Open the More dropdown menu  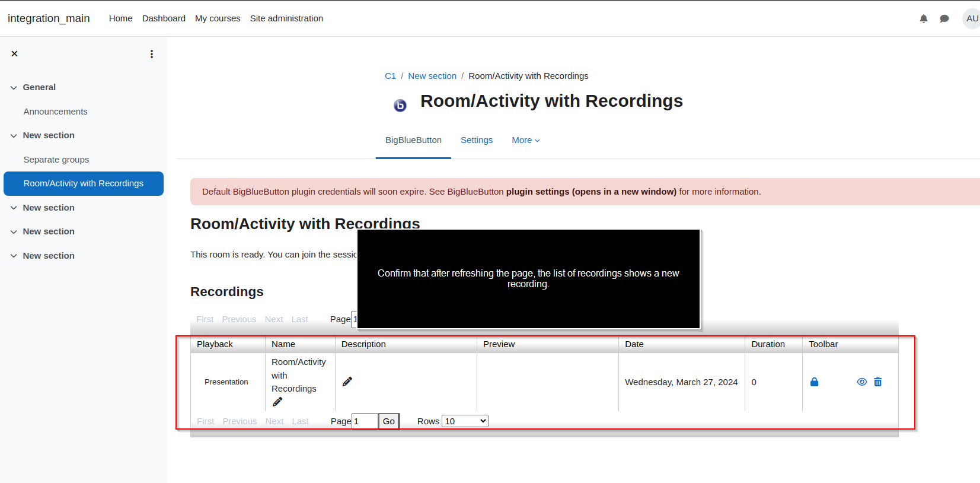pos(526,140)
